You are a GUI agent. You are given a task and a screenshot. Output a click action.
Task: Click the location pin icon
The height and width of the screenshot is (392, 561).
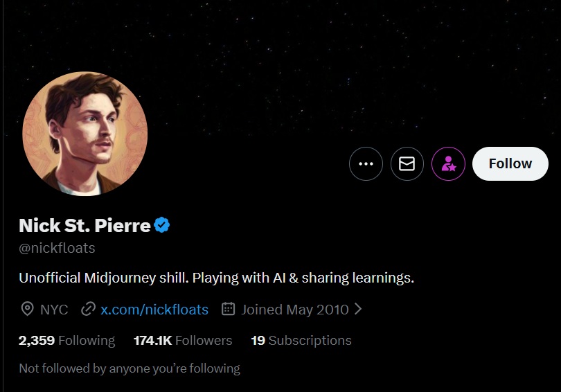[x=27, y=309]
